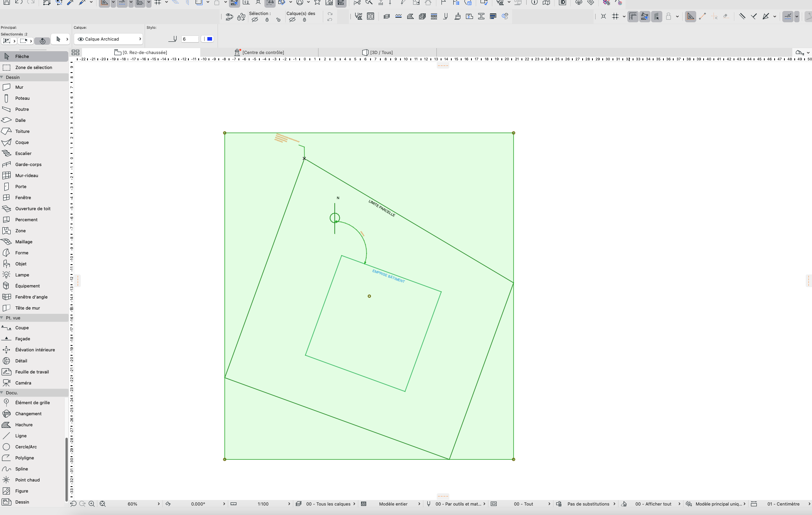Open the tab overview grid button
Viewport: 812px width, 515px height.
(x=75, y=52)
